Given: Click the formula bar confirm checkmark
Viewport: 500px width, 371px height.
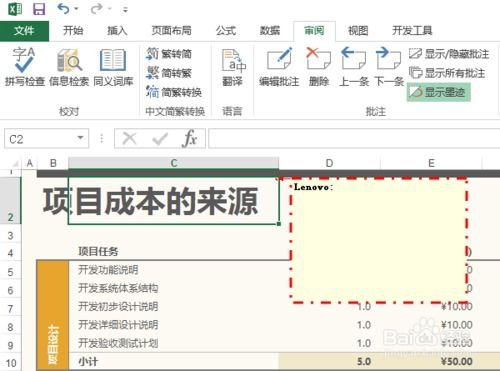Looking at the screenshot, I should tap(160, 139).
